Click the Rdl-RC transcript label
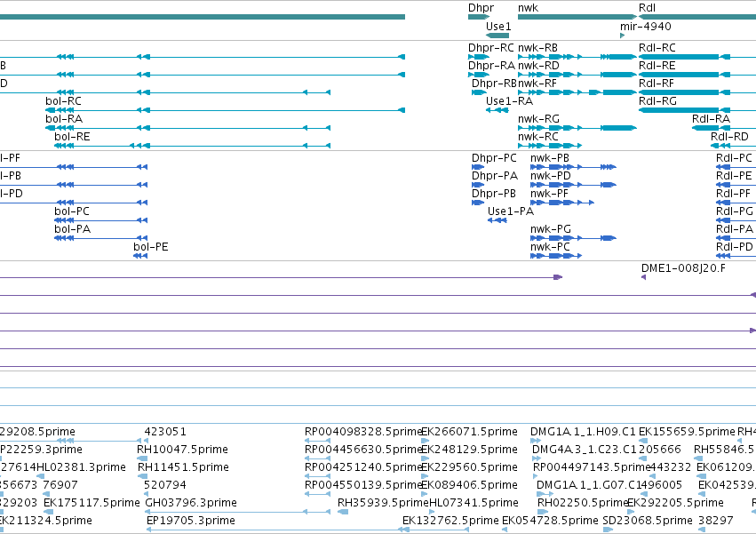Viewport: 756px width, 534px height. 657,48
